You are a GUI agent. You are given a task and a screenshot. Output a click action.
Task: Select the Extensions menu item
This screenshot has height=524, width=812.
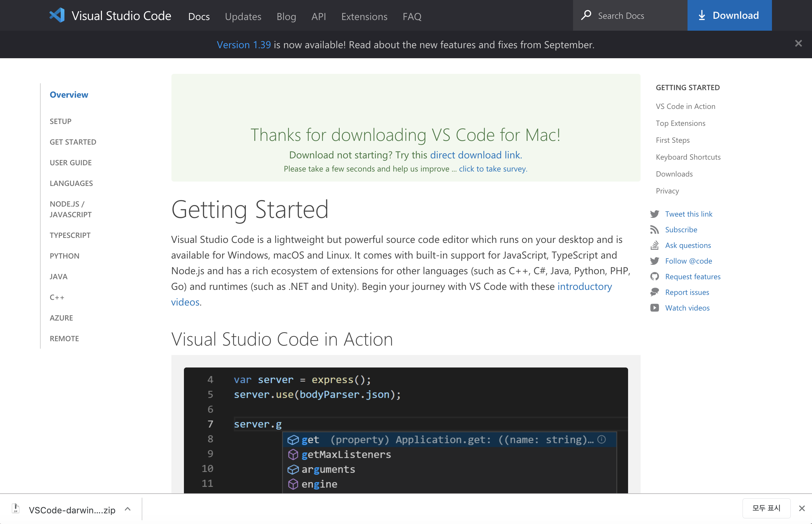(x=363, y=16)
